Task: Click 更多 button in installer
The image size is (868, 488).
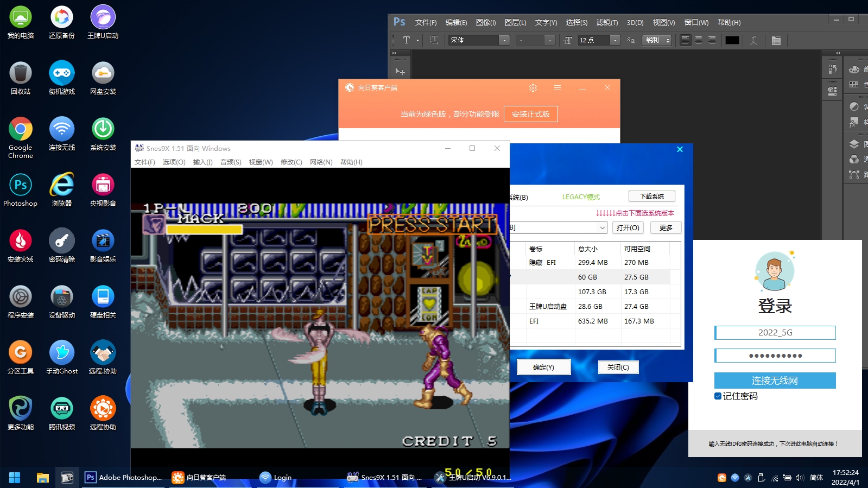Action: [666, 227]
